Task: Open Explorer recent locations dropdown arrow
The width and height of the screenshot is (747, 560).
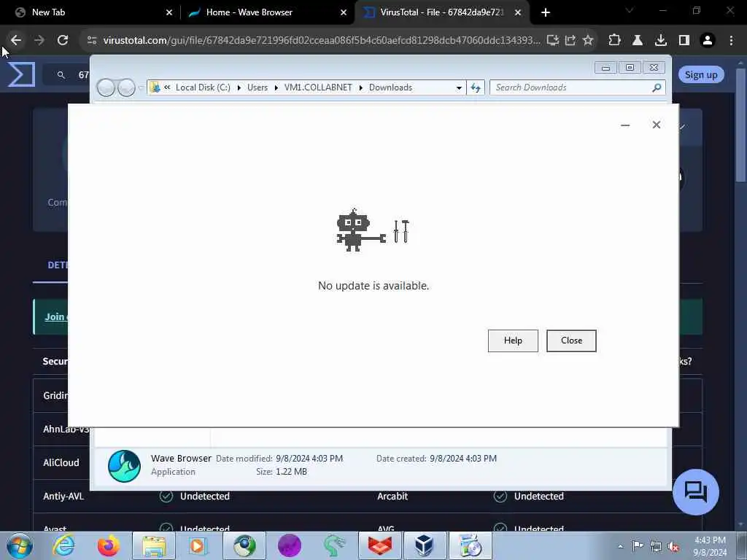Action: 141,87
